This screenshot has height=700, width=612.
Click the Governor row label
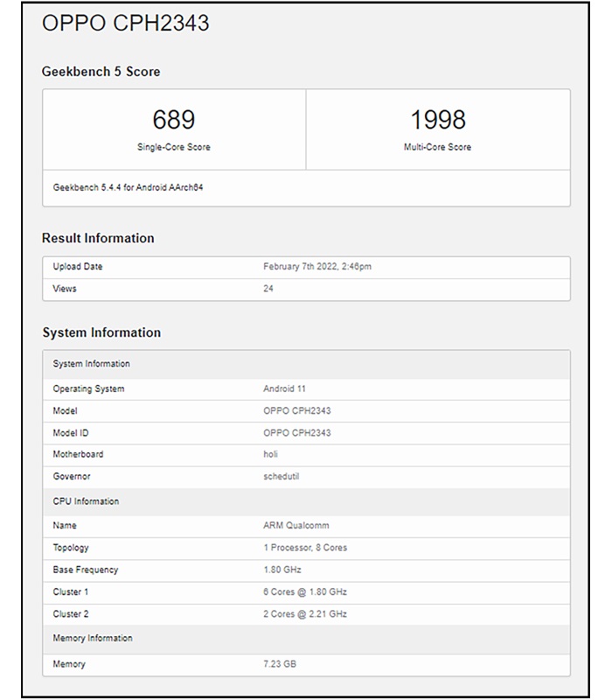point(72,476)
